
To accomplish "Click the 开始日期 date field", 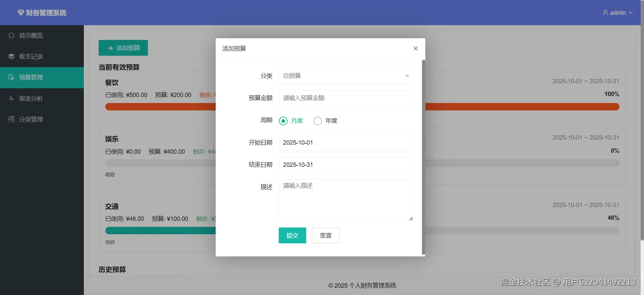I will (x=346, y=143).
